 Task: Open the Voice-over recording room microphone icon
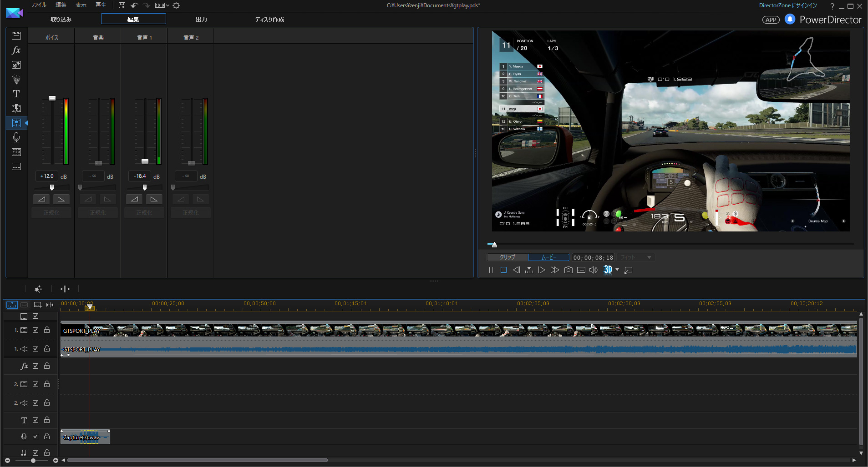click(16, 137)
